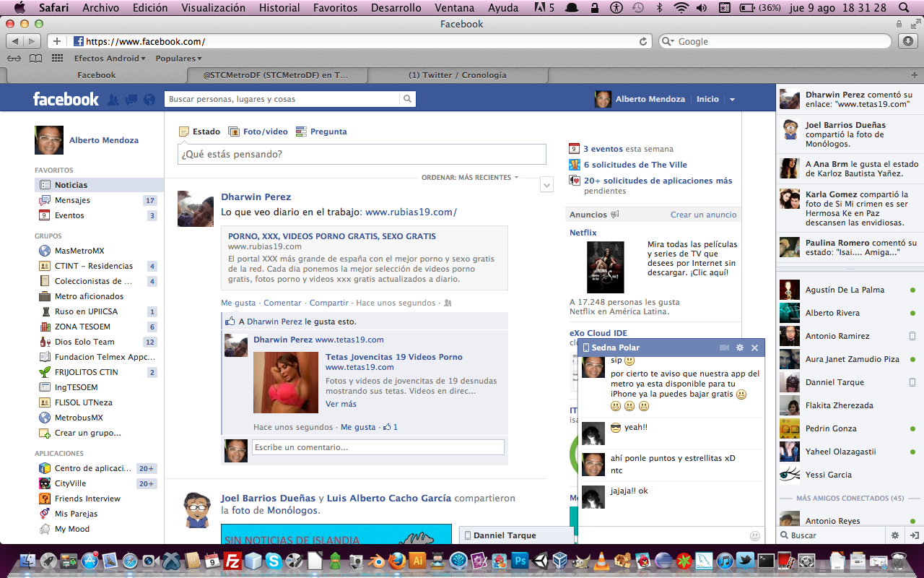Click Safari back navigation button
Screen dimensions: 924x578
click(16, 41)
